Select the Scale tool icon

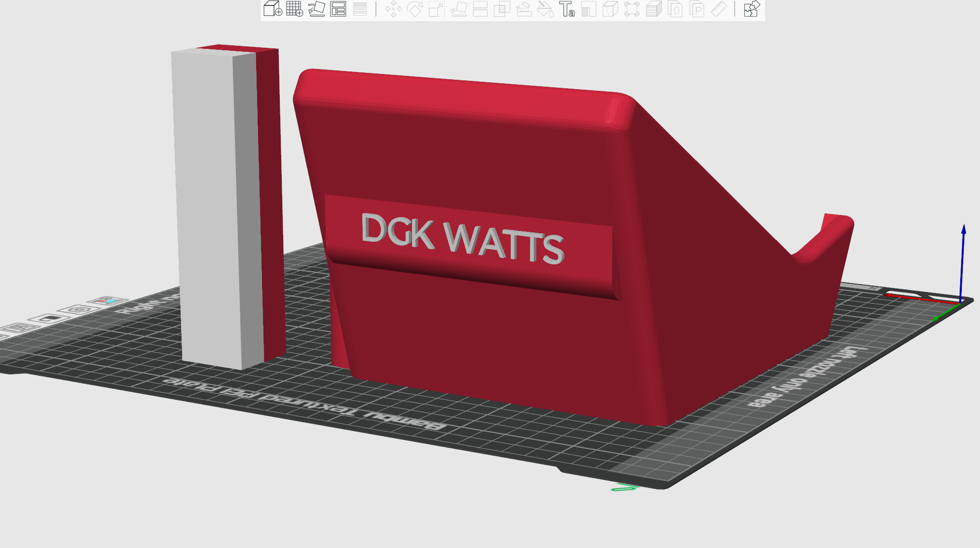point(437,9)
